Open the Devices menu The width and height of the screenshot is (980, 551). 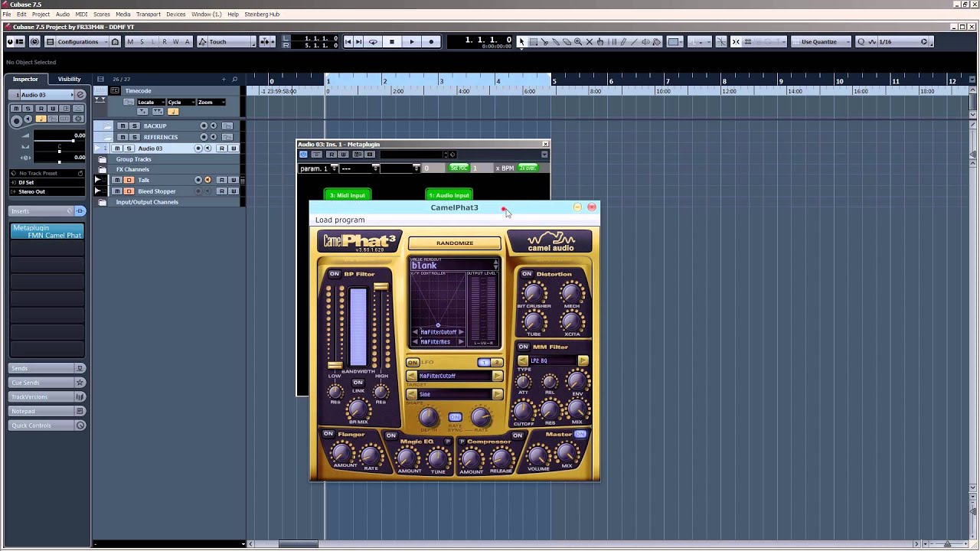point(176,15)
